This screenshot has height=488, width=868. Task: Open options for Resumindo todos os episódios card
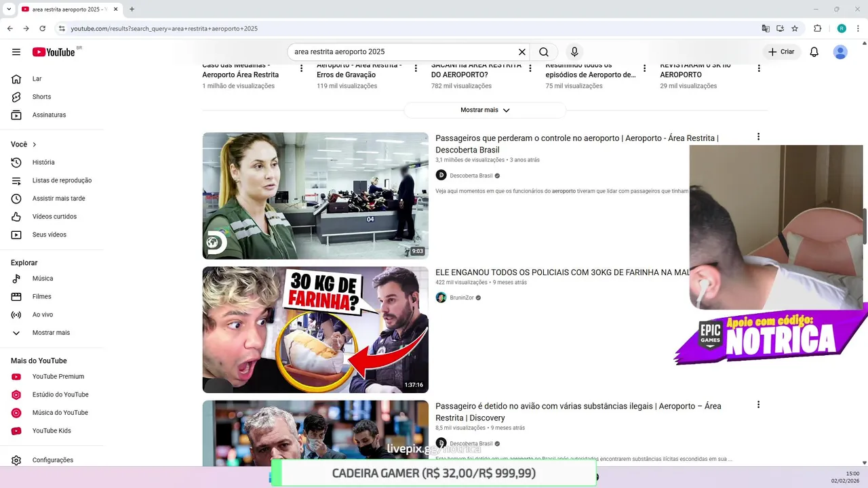pos(645,68)
